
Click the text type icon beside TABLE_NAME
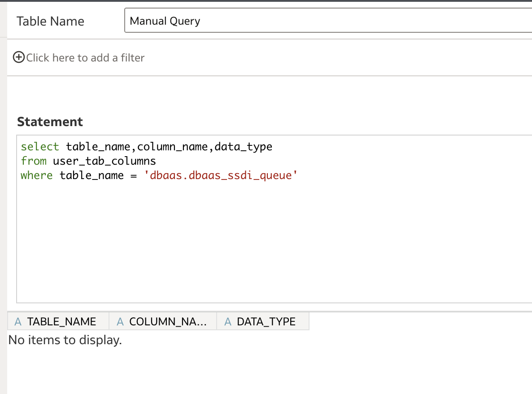18,322
